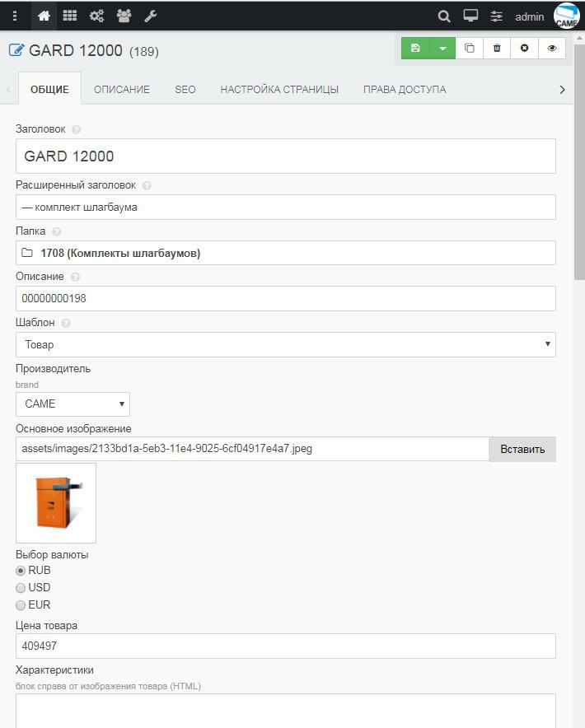Select the EUR currency option
This screenshot has height=728, width=585.
coord(21,605)
